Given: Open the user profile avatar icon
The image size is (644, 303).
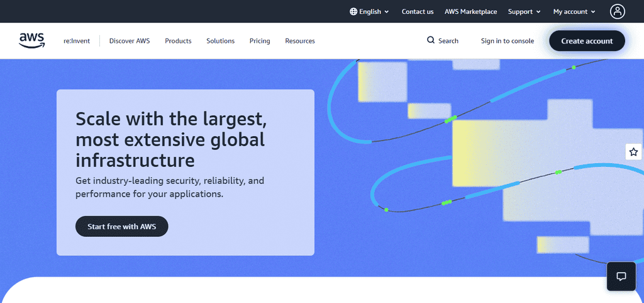Looking at the screenshot, I should pos(618,11).
